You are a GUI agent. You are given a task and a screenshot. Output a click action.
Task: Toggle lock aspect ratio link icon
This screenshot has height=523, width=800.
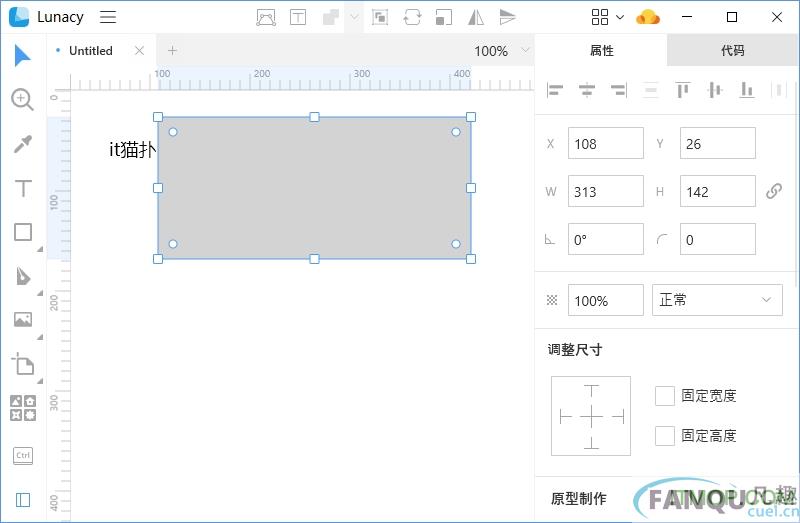[x=773, y=191]
